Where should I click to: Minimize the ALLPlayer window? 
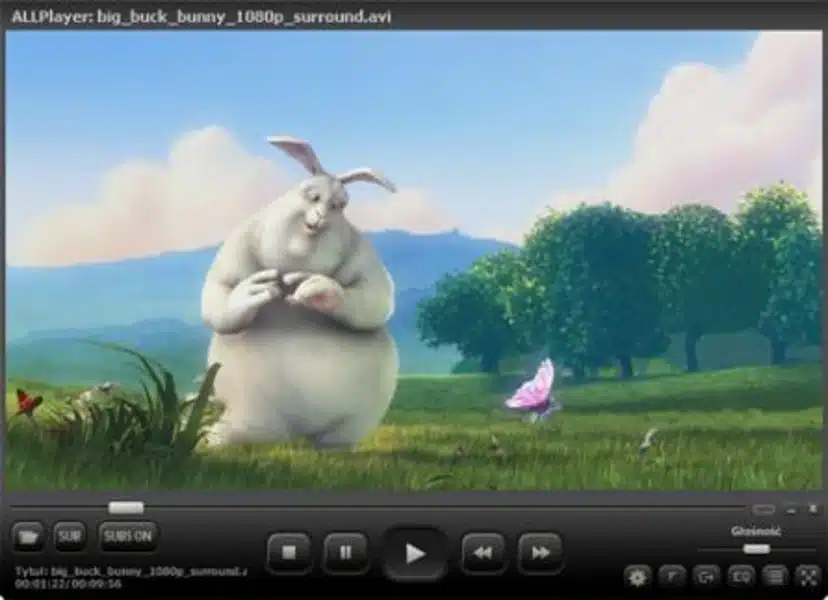tap(791, 509)
